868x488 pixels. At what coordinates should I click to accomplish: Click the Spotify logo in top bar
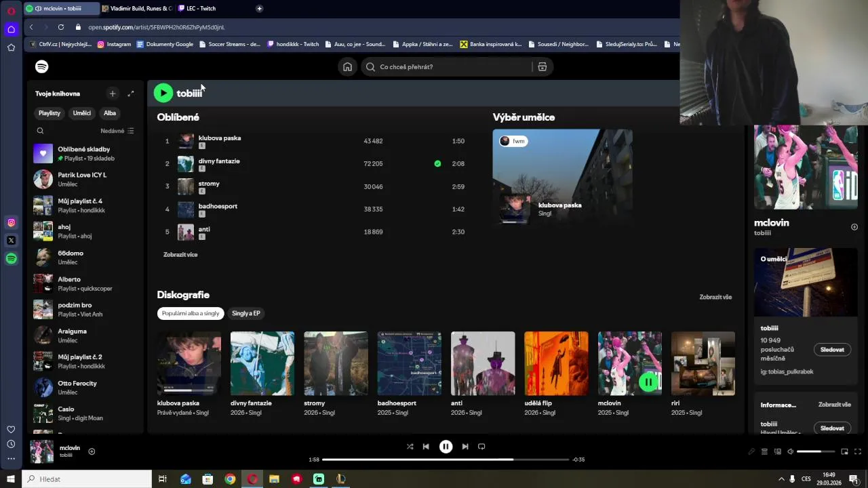(42, 66)
